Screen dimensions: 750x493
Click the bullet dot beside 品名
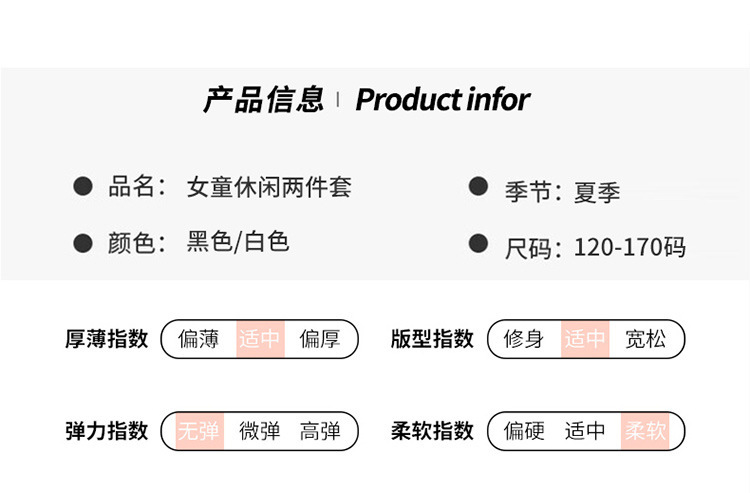pos(83,186)
